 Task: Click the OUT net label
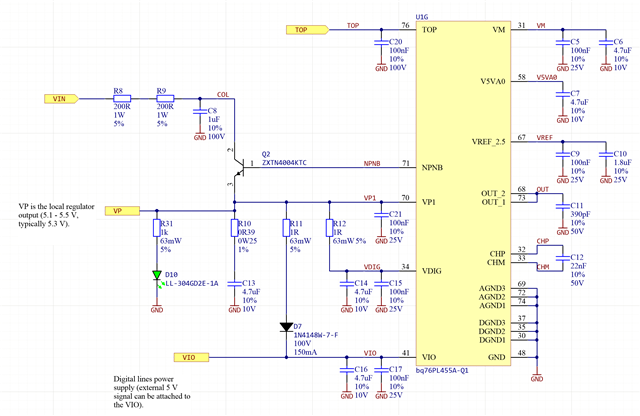tap(542, 189)
